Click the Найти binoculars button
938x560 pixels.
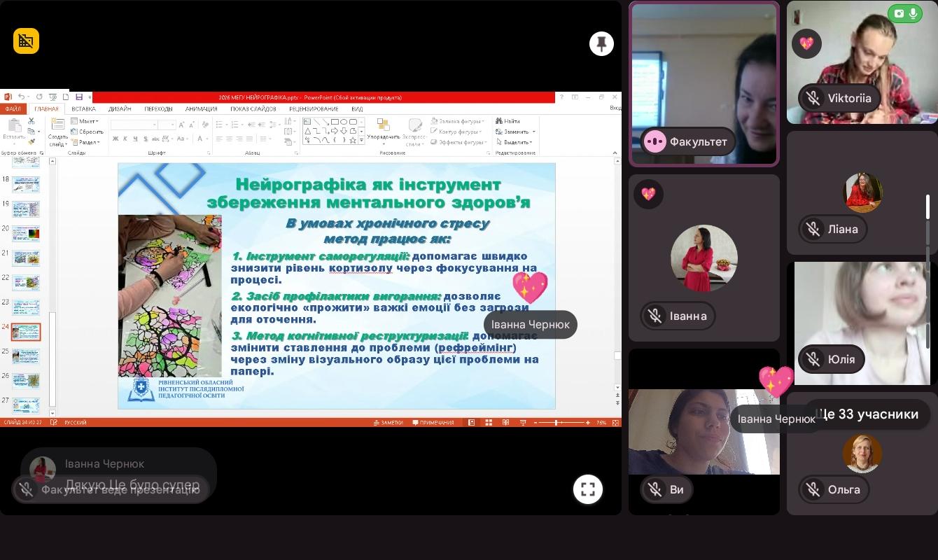pos(507,121)
